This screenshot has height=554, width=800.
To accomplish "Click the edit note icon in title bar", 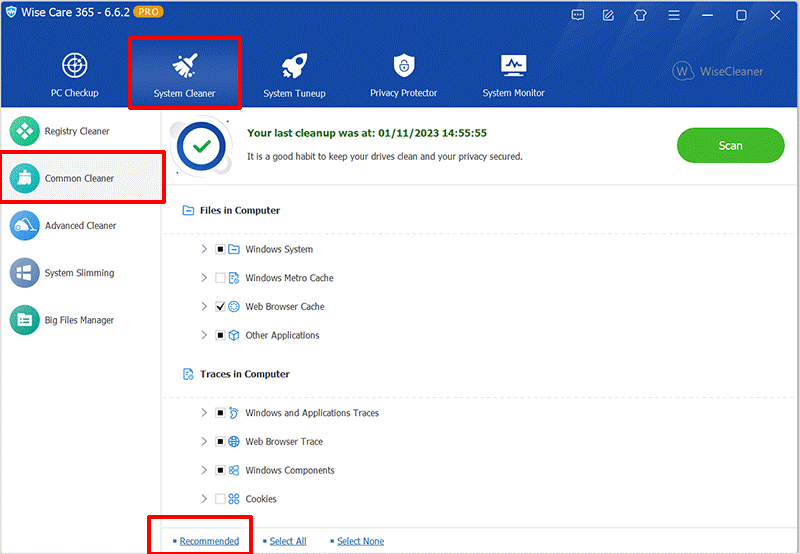I will (x=608, y=15).
